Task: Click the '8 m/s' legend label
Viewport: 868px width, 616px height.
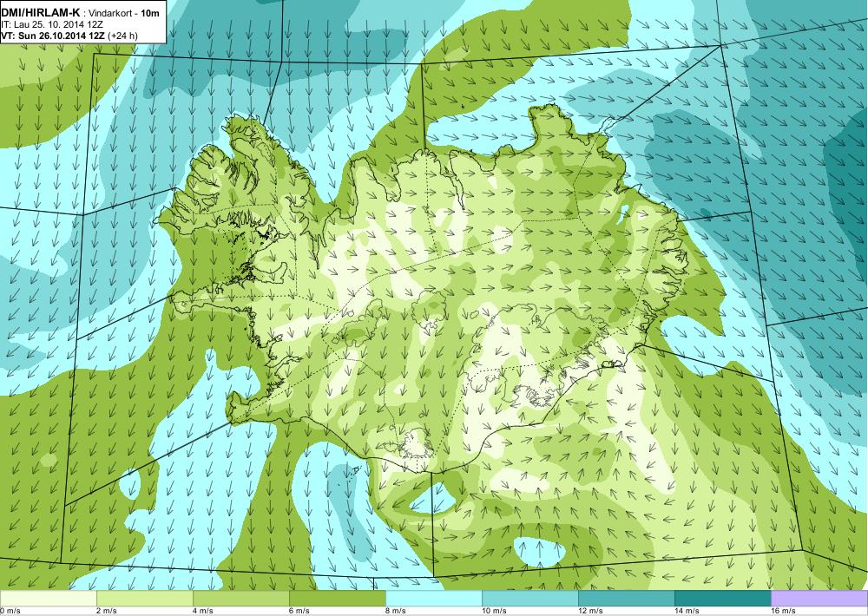Action: (396, 611)
